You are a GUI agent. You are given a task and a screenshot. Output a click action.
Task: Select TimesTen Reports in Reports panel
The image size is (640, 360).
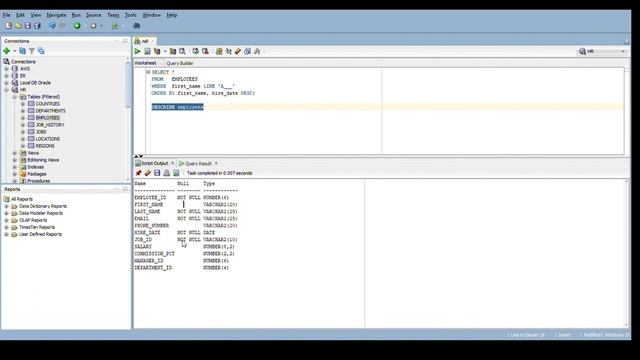click(x=37, y=227)
